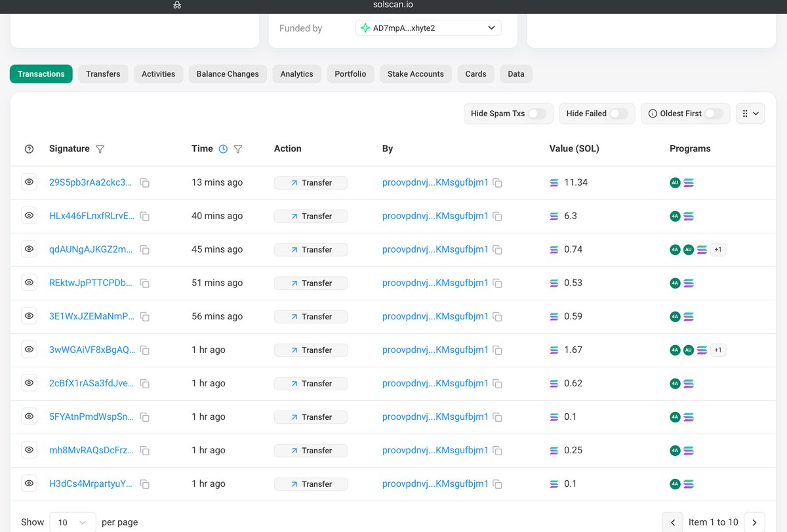Open the Balance Changes tab
787x532 pixels.
[x=228, y=74]
